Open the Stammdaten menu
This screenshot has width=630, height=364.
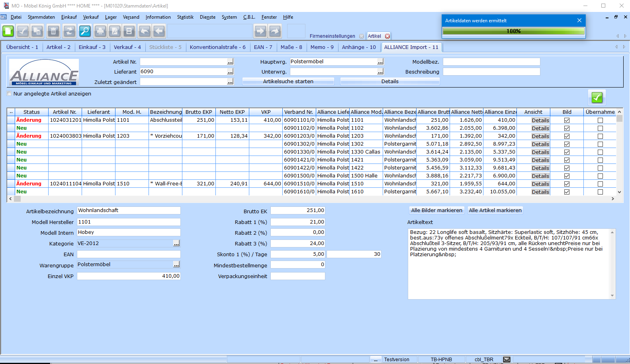[x=41, y=17]
